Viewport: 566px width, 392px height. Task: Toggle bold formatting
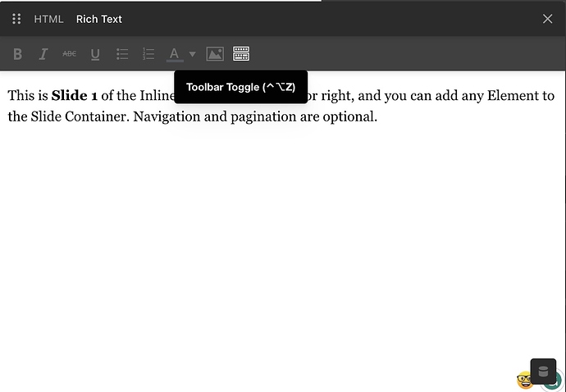coord(18,54)
